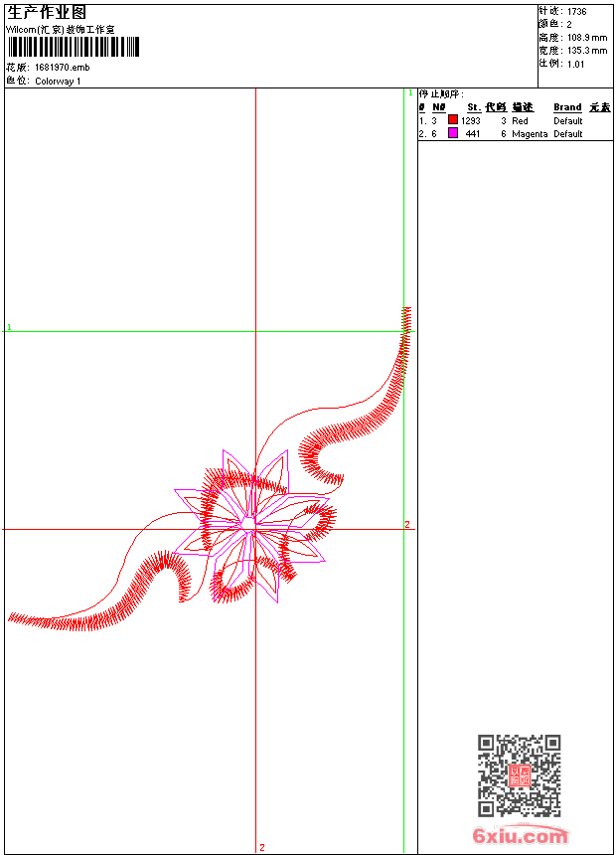Click the 生产作业图 title heading

pos(47,12)
